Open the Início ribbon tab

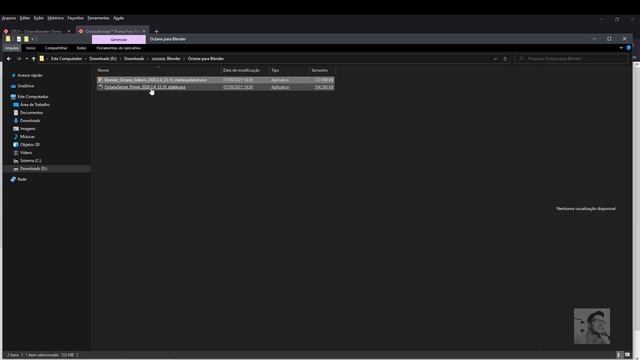31,48
